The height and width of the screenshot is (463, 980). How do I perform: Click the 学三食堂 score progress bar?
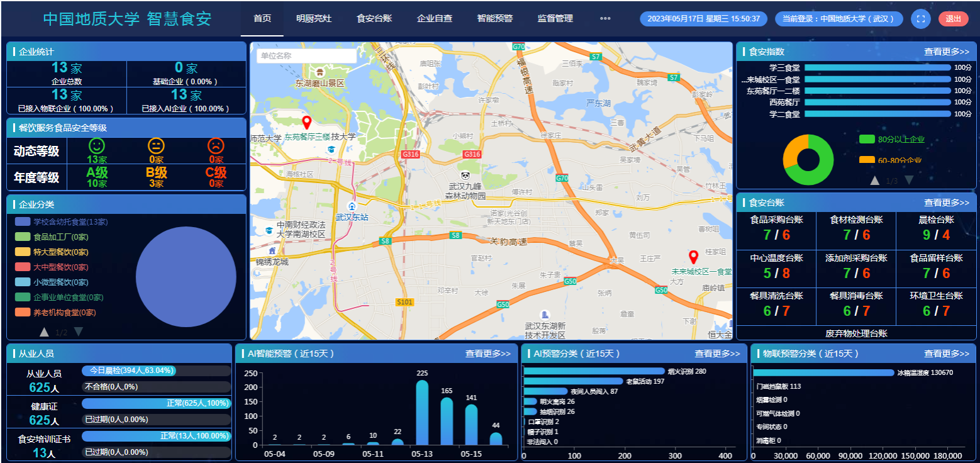[877, 67]
